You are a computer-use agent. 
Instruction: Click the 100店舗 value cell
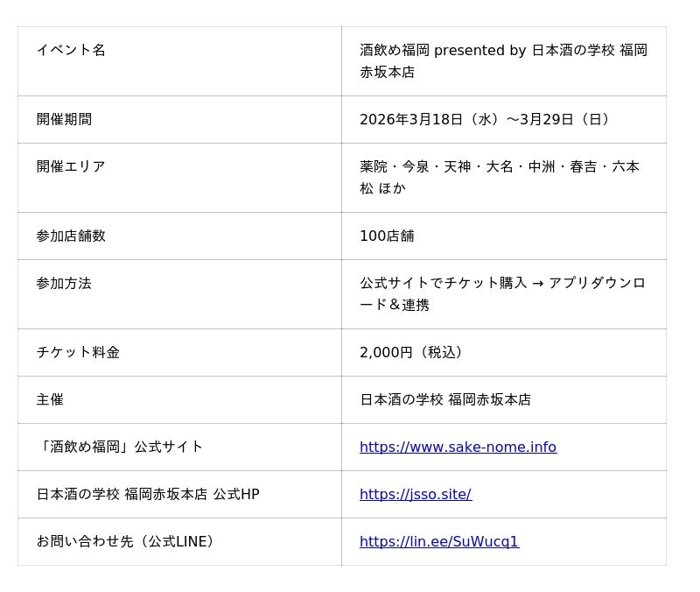click(x=387, y=236)
